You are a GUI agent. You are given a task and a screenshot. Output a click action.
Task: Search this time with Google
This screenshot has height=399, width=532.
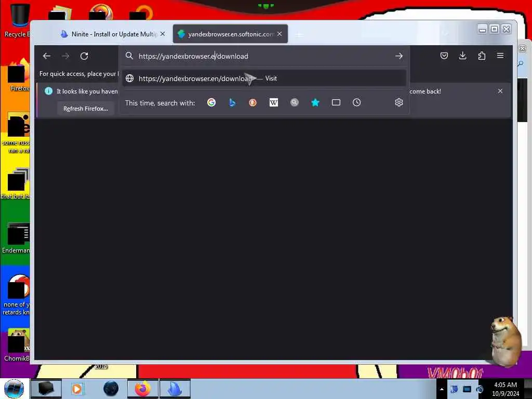click(211, 102)
